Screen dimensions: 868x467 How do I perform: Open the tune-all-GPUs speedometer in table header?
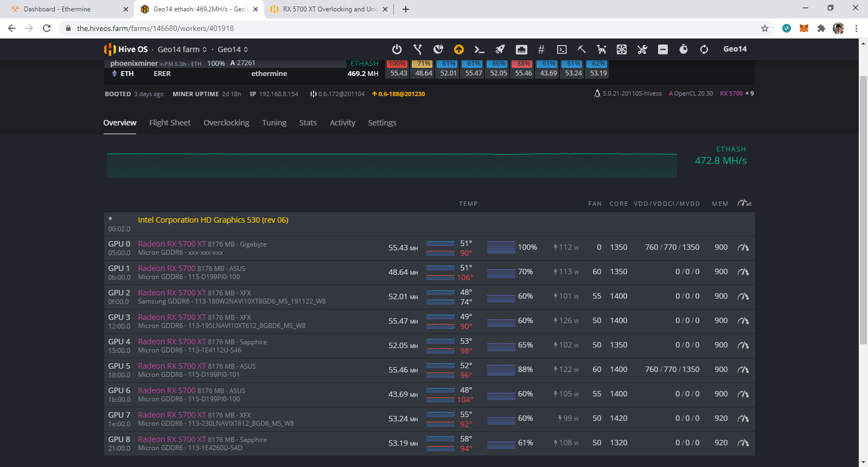click(744, 204)
